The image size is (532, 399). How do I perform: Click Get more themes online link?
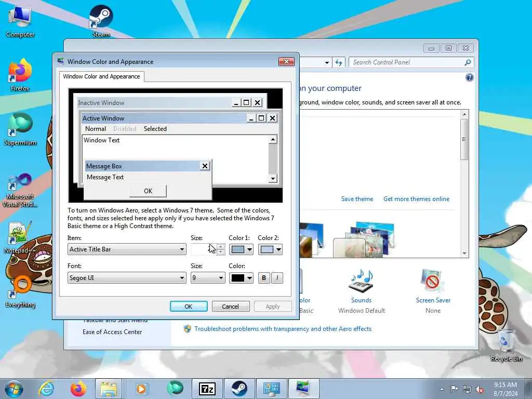(416, 199)
